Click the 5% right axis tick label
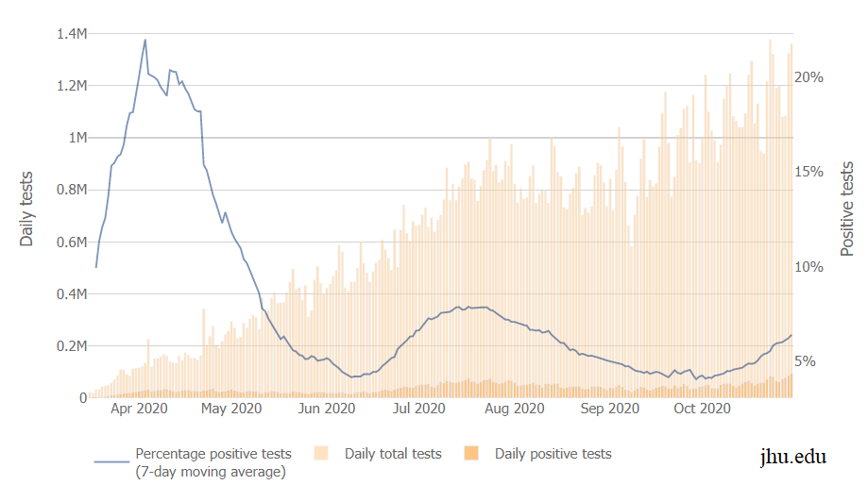 [812, 361]
